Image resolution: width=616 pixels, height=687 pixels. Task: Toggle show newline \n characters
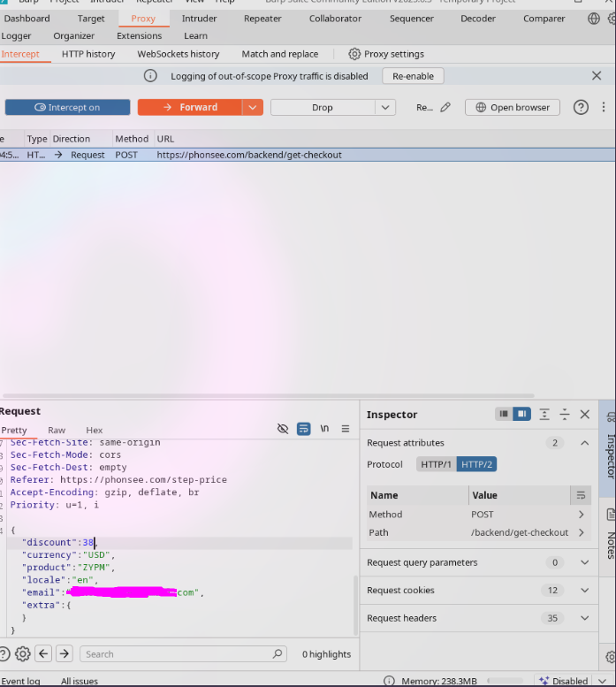324,429
